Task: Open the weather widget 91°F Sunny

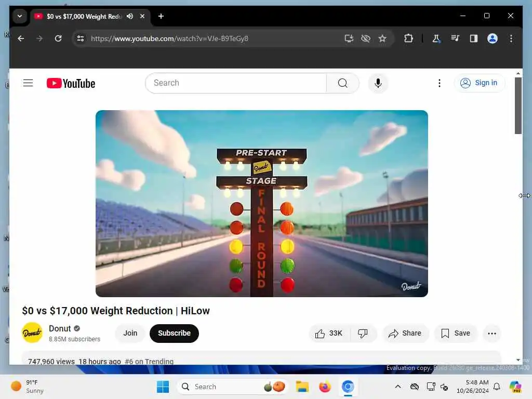Action: [28, 387]
